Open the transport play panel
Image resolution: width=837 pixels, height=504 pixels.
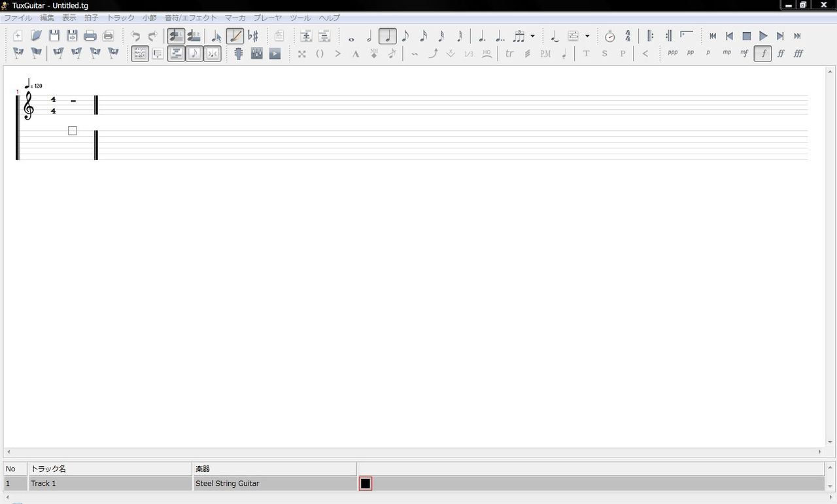click(x=275, y=54)
